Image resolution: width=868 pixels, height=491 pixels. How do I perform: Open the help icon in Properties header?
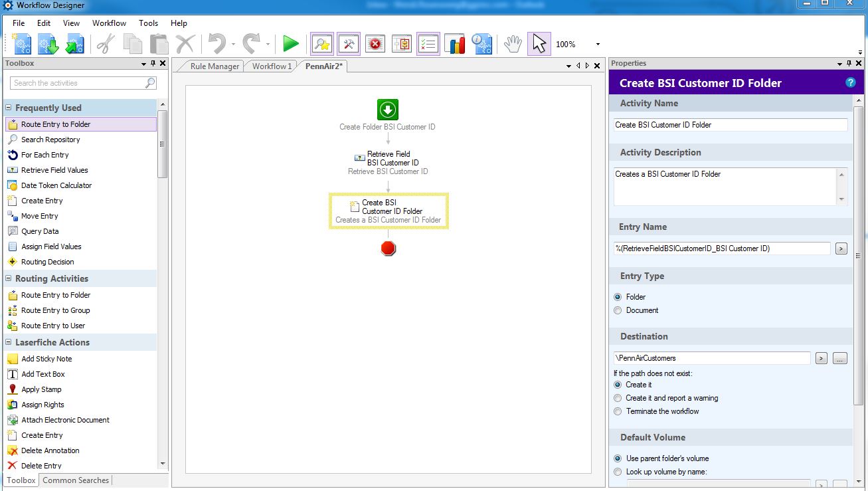(x=850, y=82)
